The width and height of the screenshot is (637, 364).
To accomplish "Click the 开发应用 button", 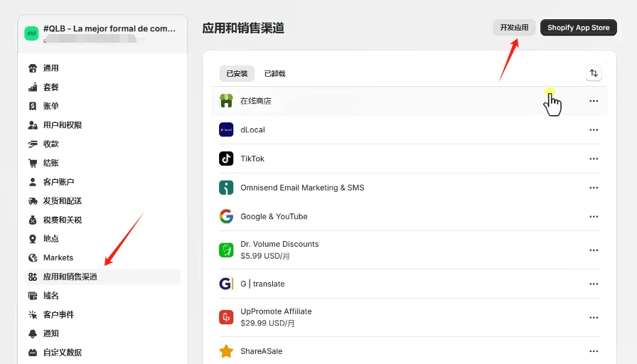I will point(514,28).
